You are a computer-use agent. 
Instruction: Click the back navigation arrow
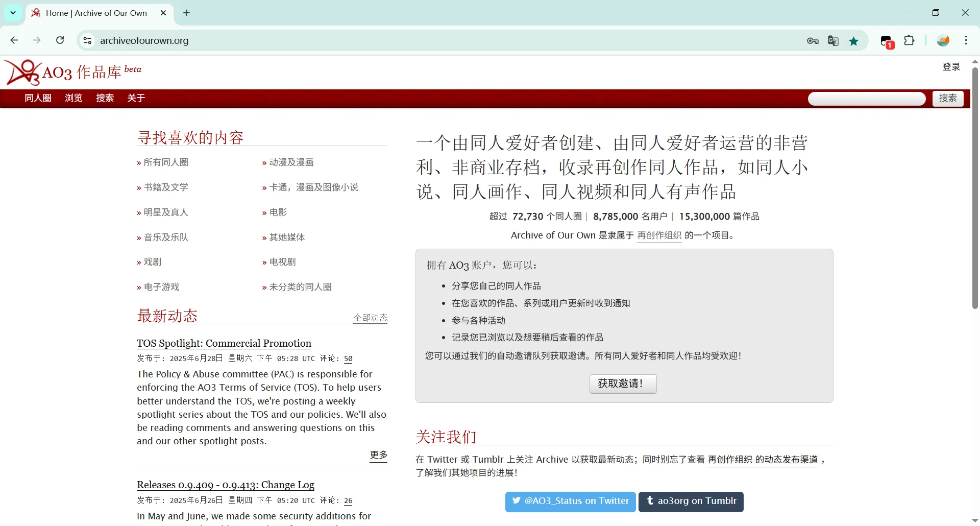coord(14,40)
